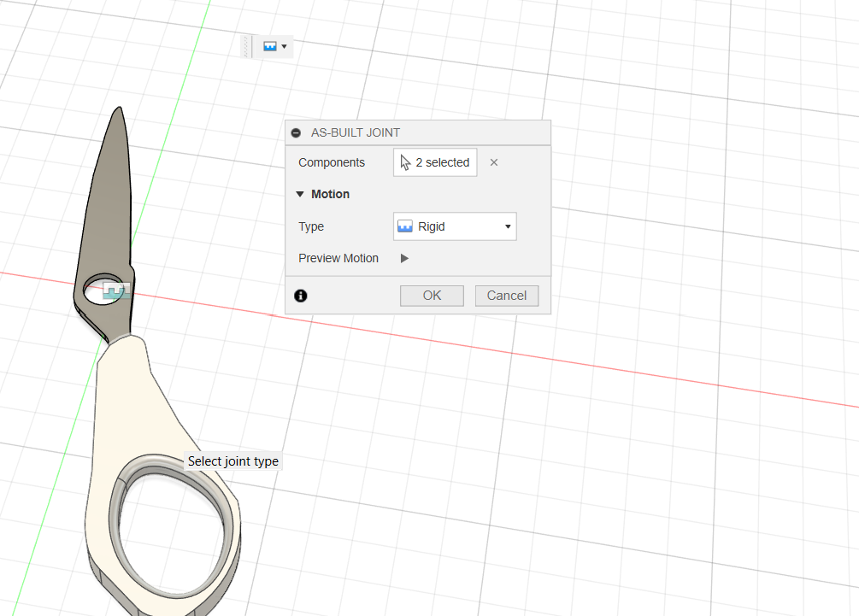859x616 pixels.
Task: Open the floating toolbar joint type dropdown arrow
Action: (x=284, y=46)
